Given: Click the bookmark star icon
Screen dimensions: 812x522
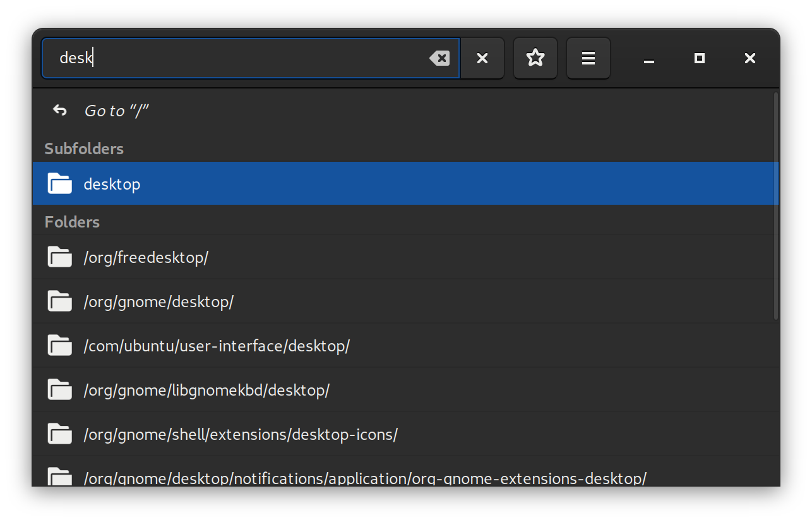Looking at the screenshot, I should (x=535, y=58).
